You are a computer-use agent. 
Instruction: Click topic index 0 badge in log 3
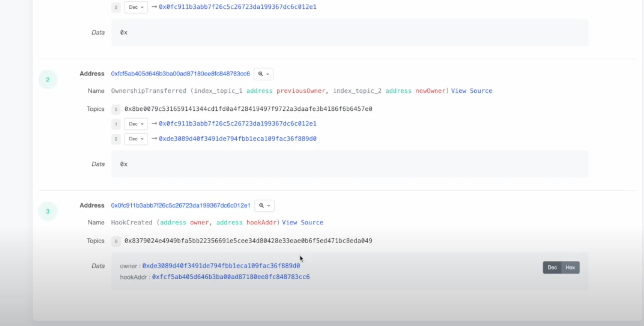[116, 241]
